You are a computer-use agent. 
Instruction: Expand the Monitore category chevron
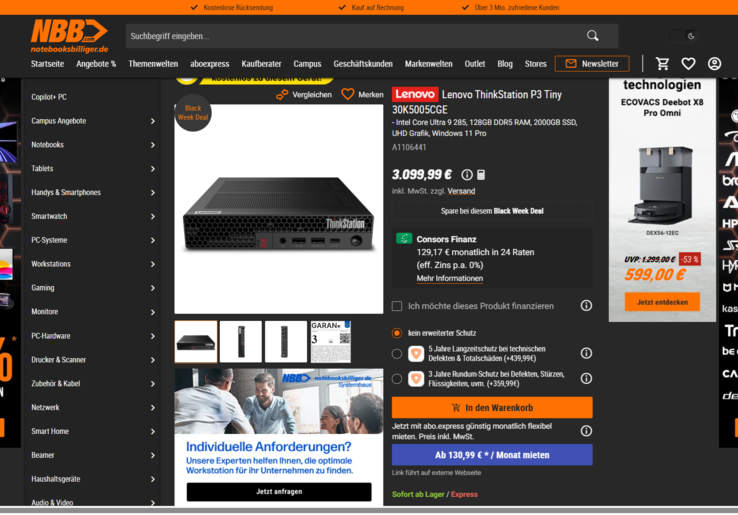pos(152,312)
